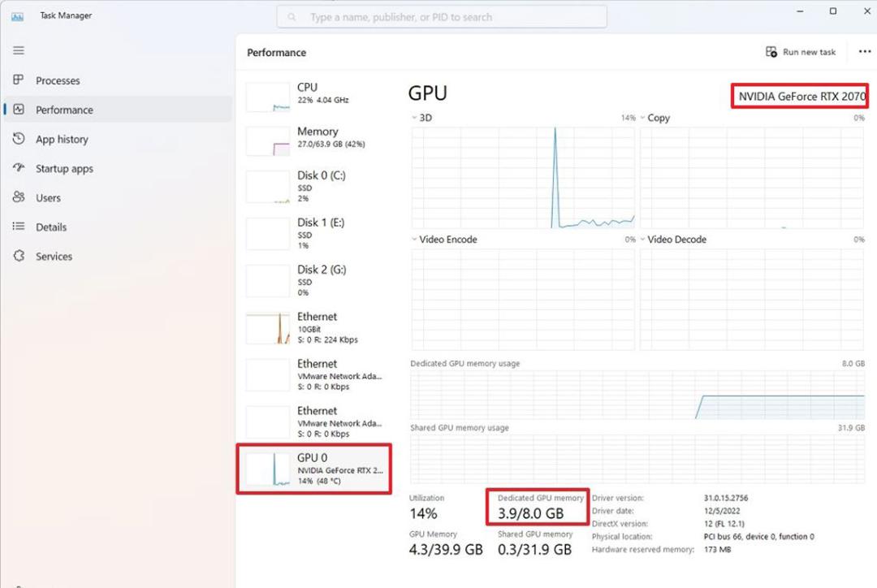The height and width of the screenshot is (588, 877).
Task: Open the 3D graph engine dropdown
Action: pos(414,118)
